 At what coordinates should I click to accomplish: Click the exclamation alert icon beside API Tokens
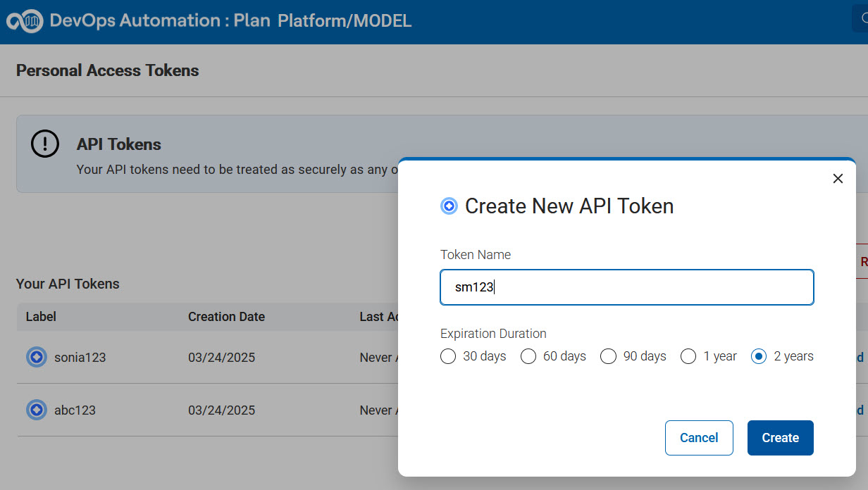(x=45, y=144)
